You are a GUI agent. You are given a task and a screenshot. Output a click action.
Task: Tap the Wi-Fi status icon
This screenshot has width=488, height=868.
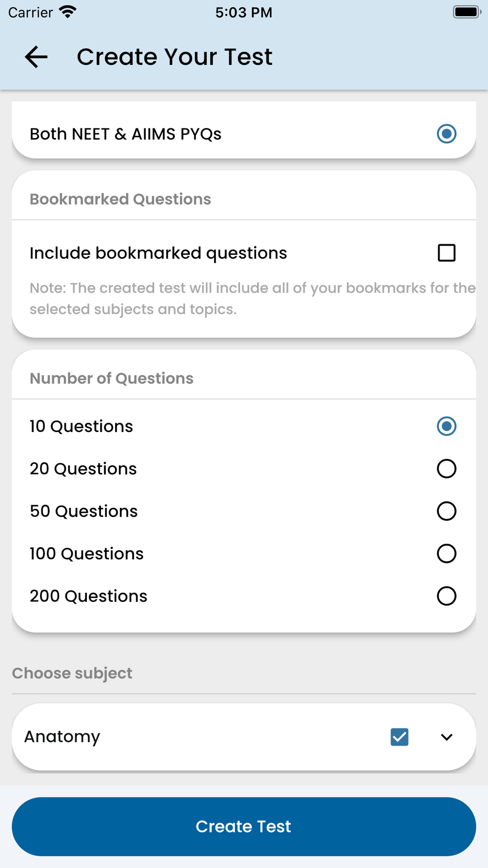pyautogui.click(x=68, y=12)
